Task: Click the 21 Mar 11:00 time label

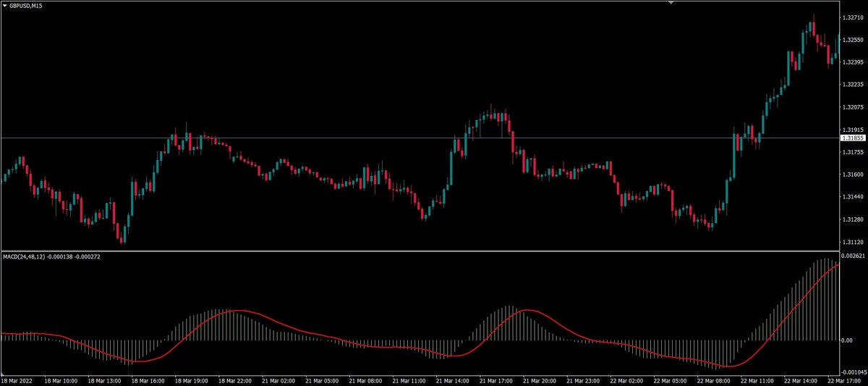Action: 409,380
